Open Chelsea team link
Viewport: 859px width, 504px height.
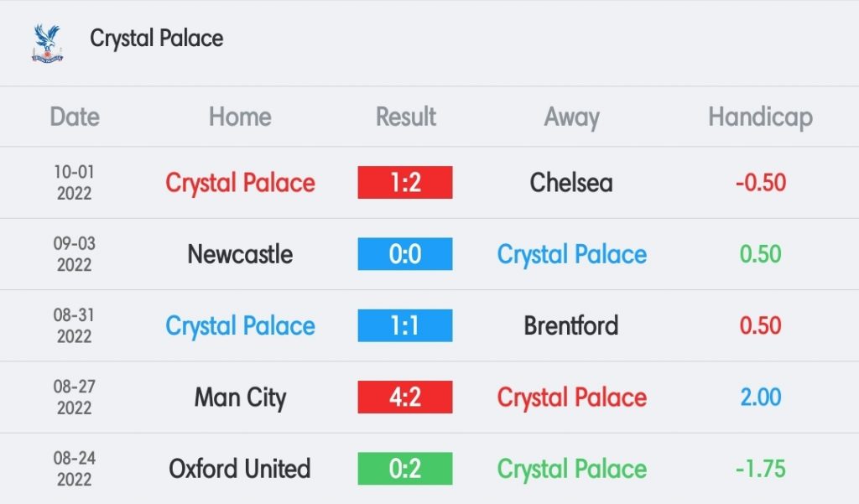pos(571,183)
